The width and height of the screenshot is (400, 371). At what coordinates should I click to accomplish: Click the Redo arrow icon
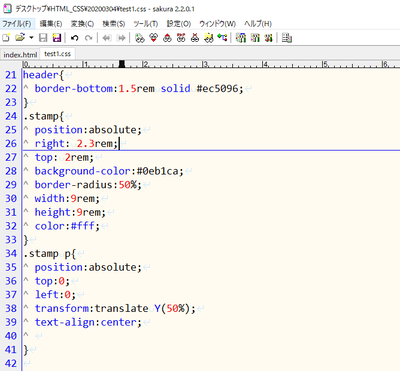point(88,38)
